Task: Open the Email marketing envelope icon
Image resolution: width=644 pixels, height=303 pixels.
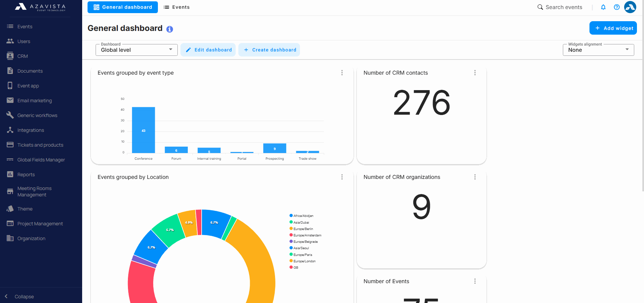Action: (x=10, y=100)
